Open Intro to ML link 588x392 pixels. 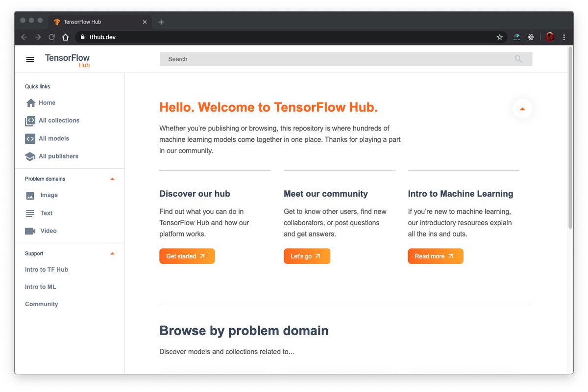41,287
